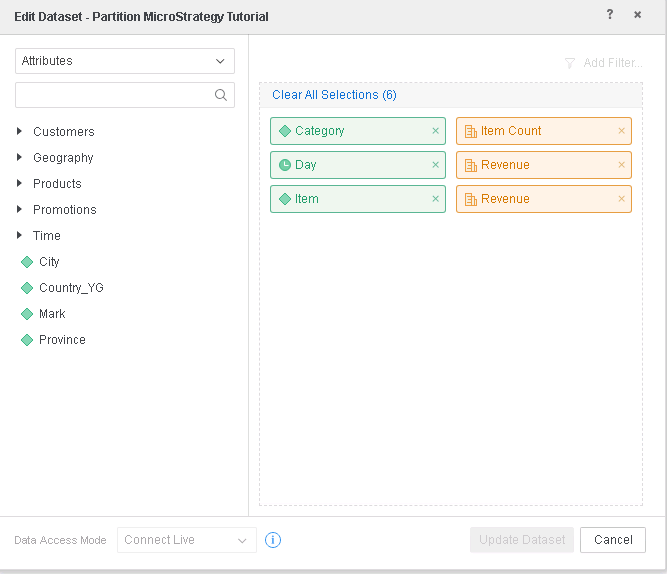This screenshot has width=667, height=574.
Task: Expand the Time folder
Action: point(19,236)
